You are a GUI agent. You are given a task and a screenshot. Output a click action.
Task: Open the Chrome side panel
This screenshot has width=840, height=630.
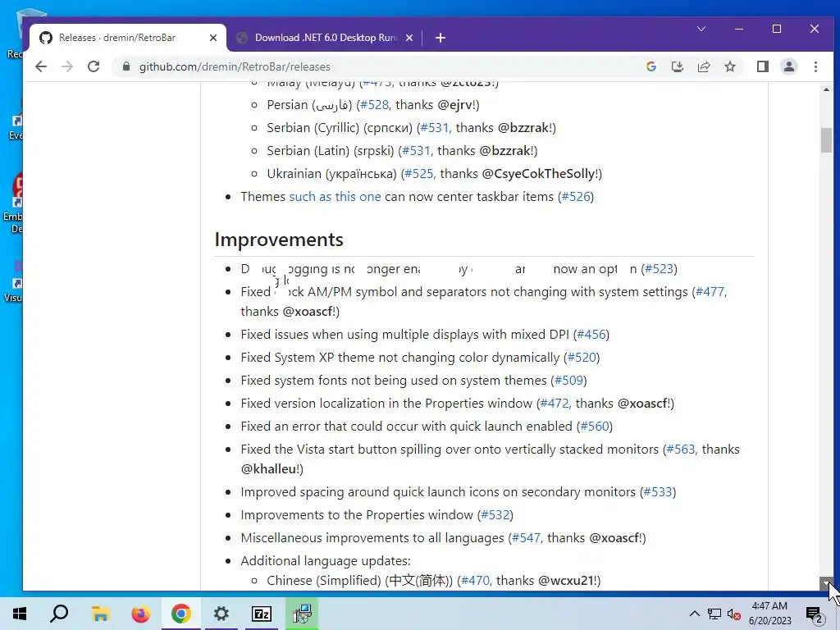(x=762, y=66)
